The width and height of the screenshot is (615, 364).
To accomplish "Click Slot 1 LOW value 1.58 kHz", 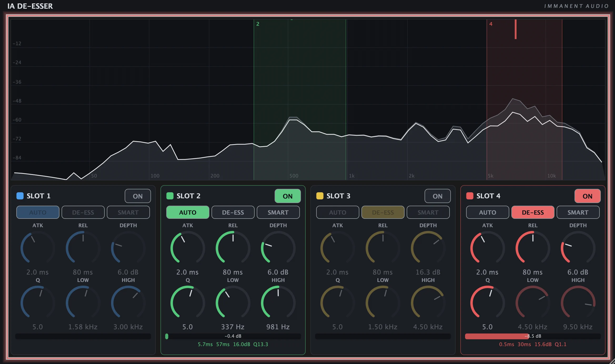I will [83, 327].
